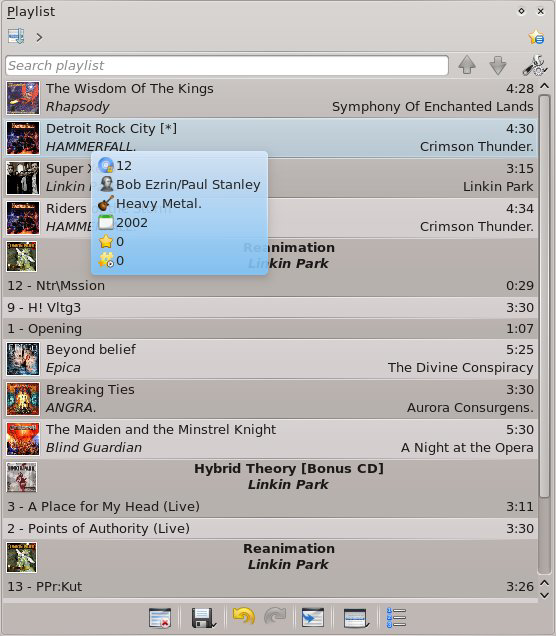
Task: Expand the breadcrumb chevron arrow
Action: click(x=39, y=38)
